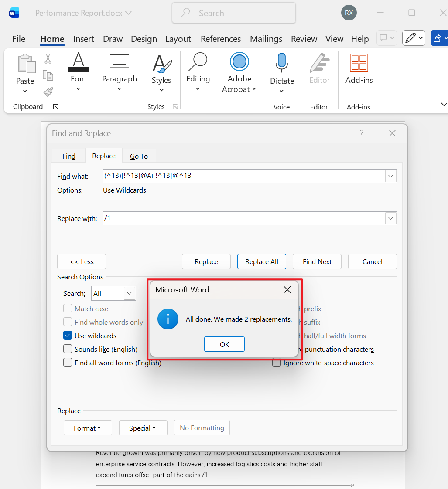Click the Styles gallery icon
This screenshot has height=489, width=448.
click(161, 64)
